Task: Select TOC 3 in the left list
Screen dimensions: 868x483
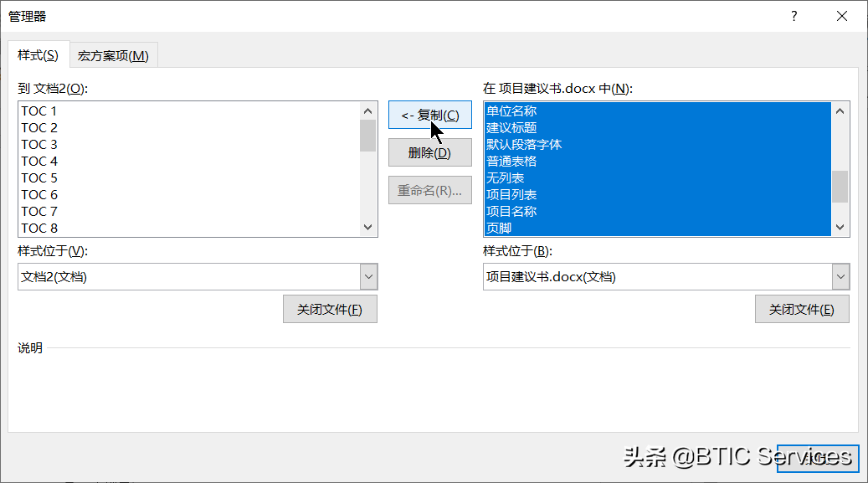Action: click(x=189, y=144)
